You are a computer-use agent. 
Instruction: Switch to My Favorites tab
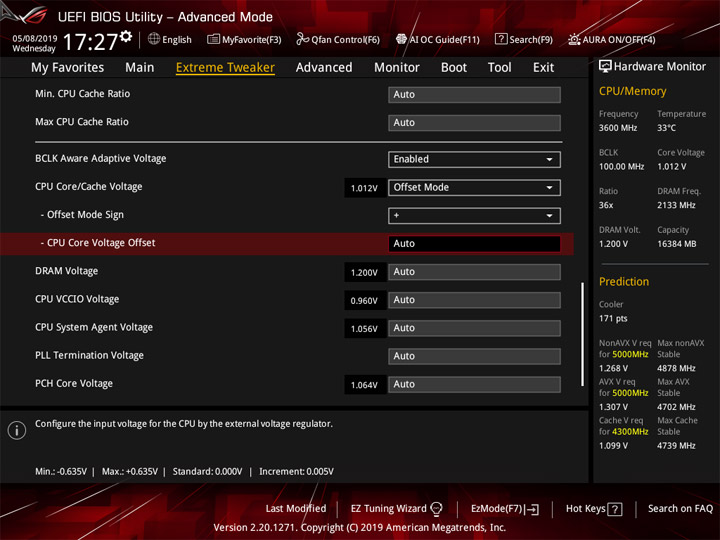point(68,68)
